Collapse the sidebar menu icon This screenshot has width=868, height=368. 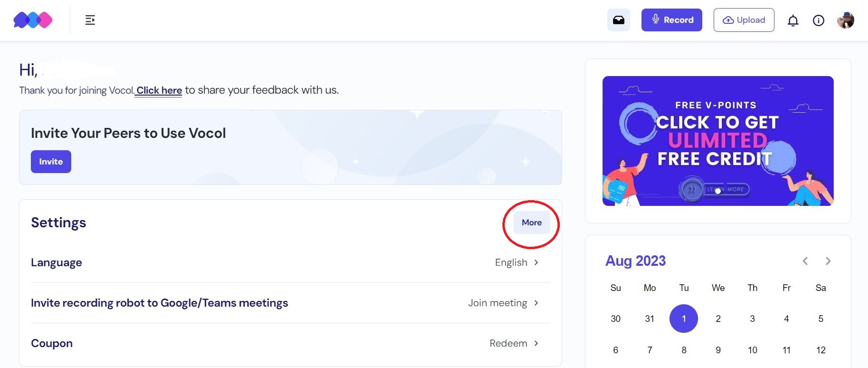(90, 20)
